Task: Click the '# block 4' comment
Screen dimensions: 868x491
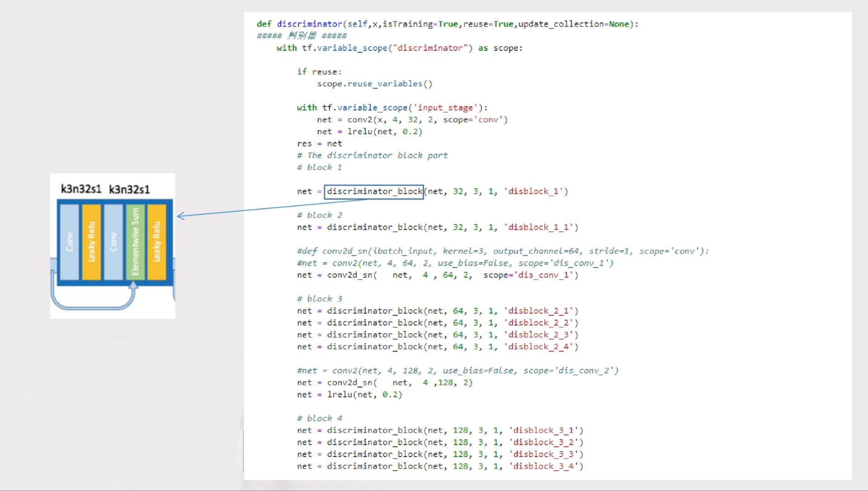Action: tap(320, 419)
